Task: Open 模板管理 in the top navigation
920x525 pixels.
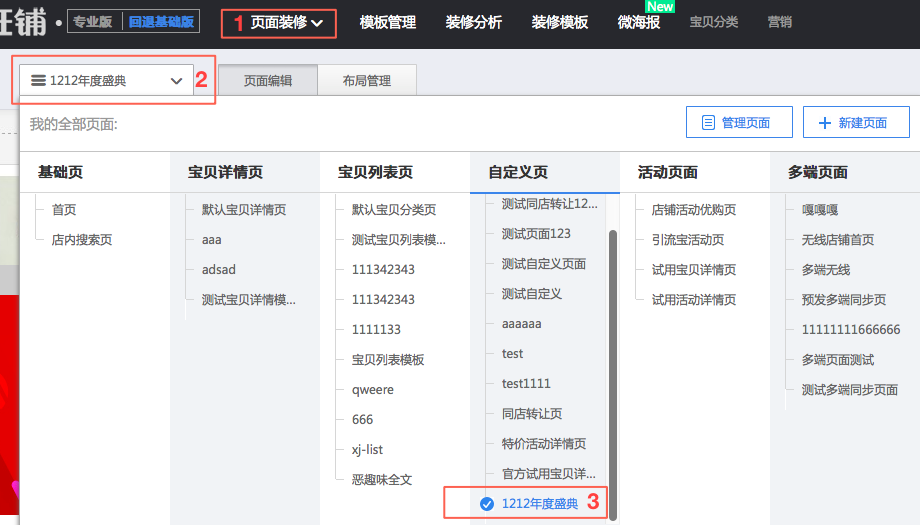Action: 387,22
